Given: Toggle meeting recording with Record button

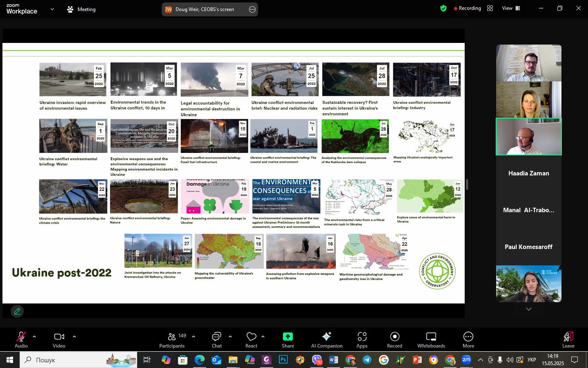Looking at the screenshot, I should coord(394,339).
